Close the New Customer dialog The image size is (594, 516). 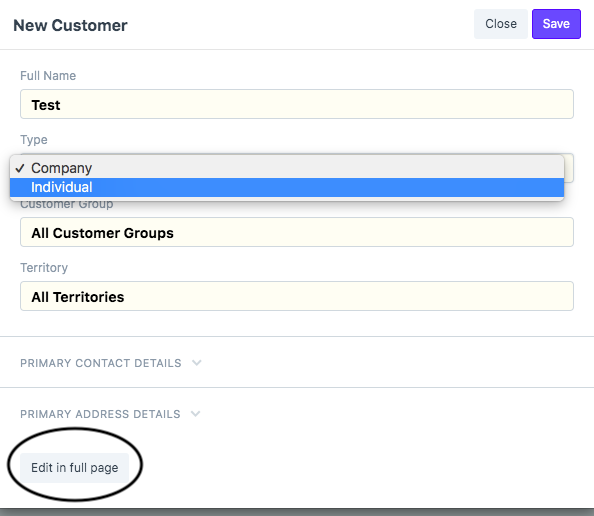coord(500,24)
